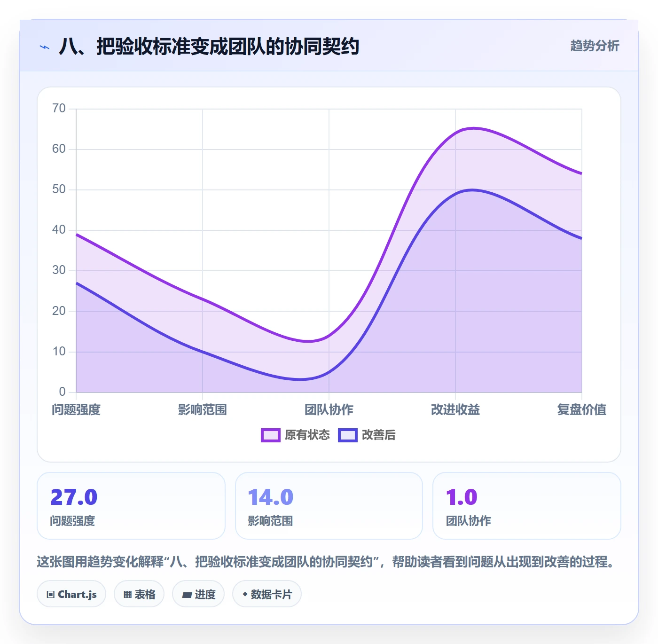658x644 pixels.
Task: Open the 14.0 影响范围 stat card
Action: point(329,506)
